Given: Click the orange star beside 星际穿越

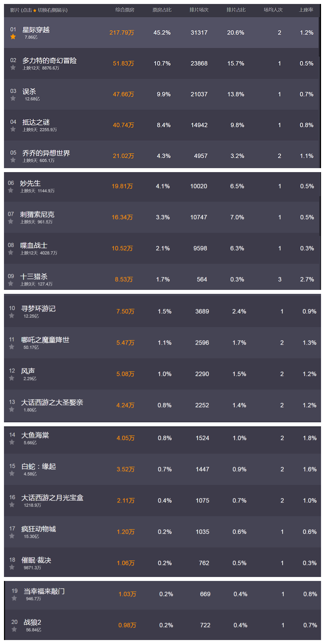Looking at the screenshot, I should [13, 37].
